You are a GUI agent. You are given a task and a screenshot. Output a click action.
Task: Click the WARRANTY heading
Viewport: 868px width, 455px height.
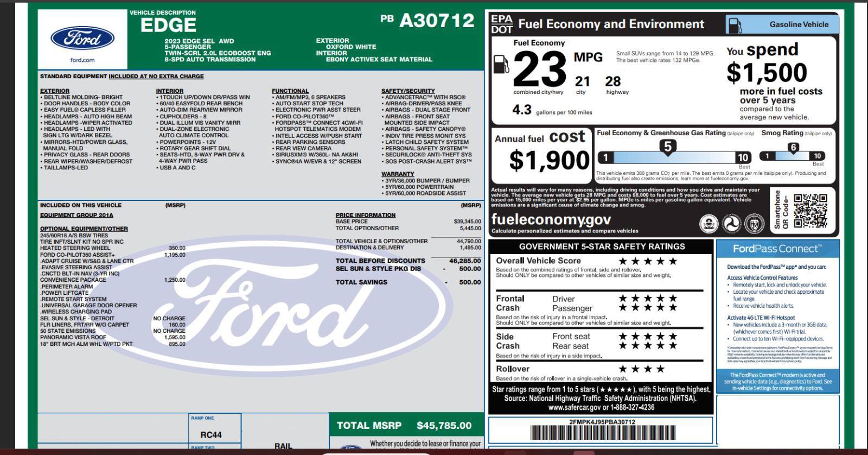click(398, 174)
